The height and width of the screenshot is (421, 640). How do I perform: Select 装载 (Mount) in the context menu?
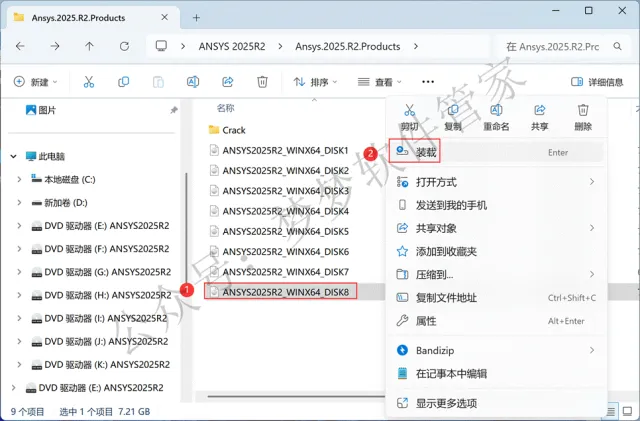tap(496, 152)
